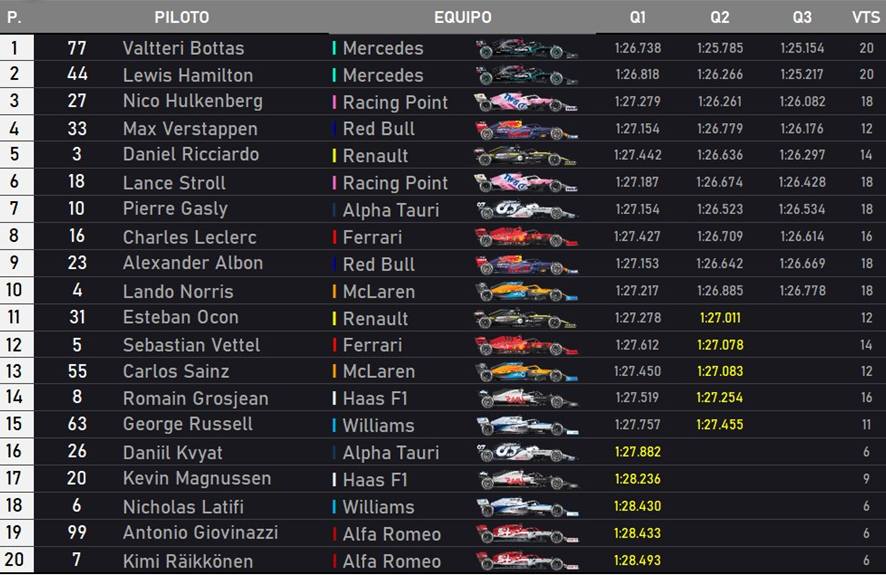Select the Q3 column header
Image resolution: width=886 pixels, height=575 pixels.
(x=802, y=18)
